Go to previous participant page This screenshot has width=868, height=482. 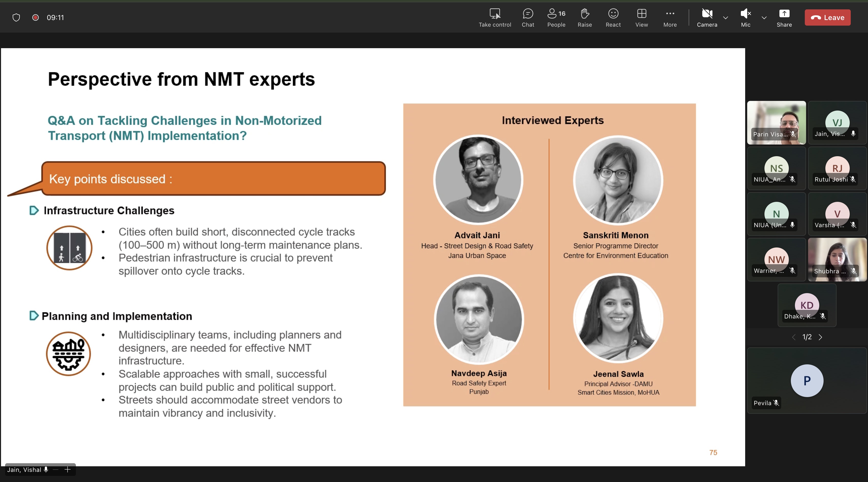pos(794,337)
